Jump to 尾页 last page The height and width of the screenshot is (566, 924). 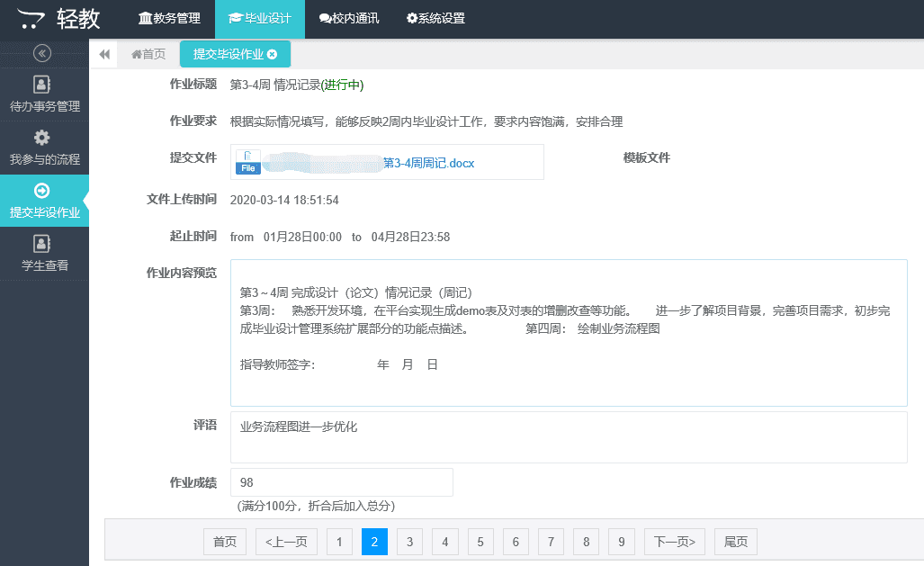(x=736, y=542)
